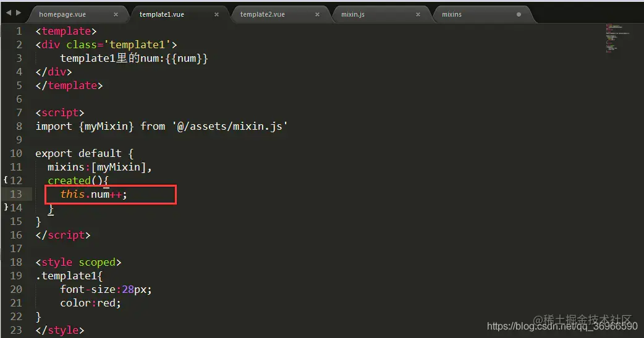
Task: Click the closing </script> tag
Action: (63, 235)
